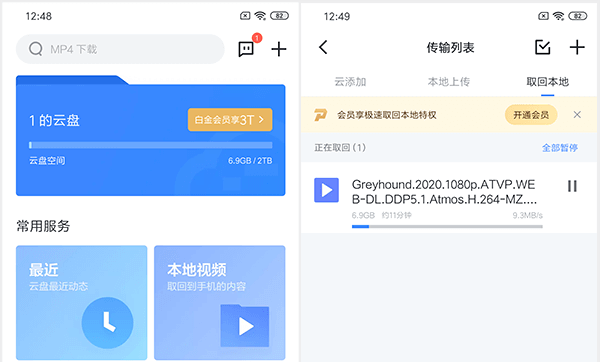The height and width of the screenshot is (362, 600).
Task: Dismiss the membership banner with X
Action: point(577,114)
